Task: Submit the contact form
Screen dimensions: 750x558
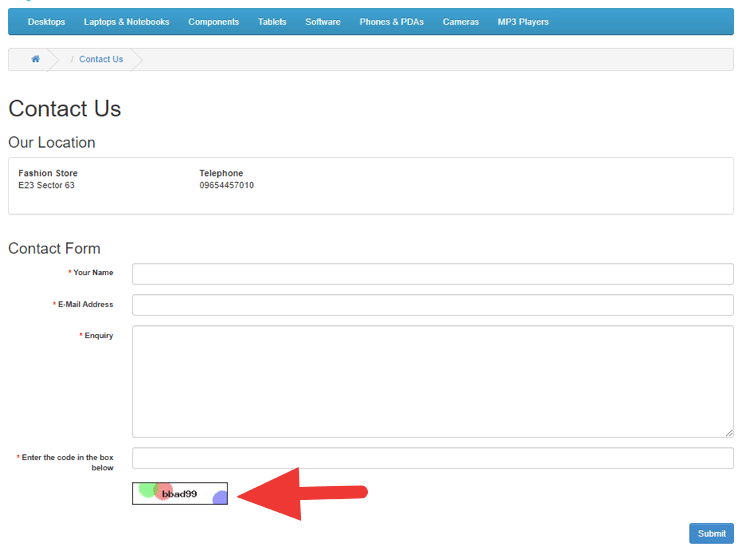Action: point(711,533)
